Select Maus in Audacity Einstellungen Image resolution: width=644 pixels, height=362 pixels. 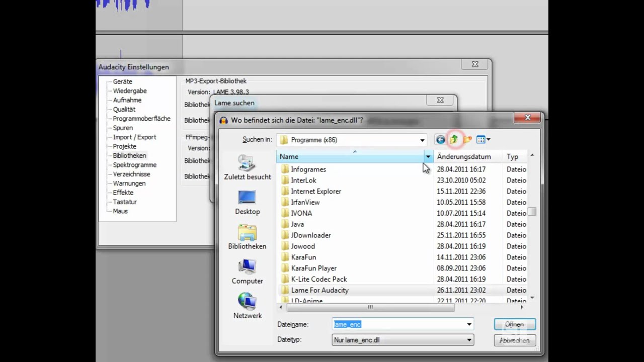pos(120,211)
